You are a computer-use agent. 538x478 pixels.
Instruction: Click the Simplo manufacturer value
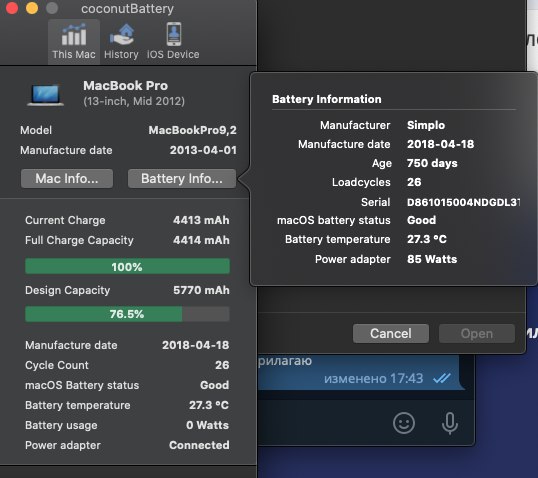(426, 125)
